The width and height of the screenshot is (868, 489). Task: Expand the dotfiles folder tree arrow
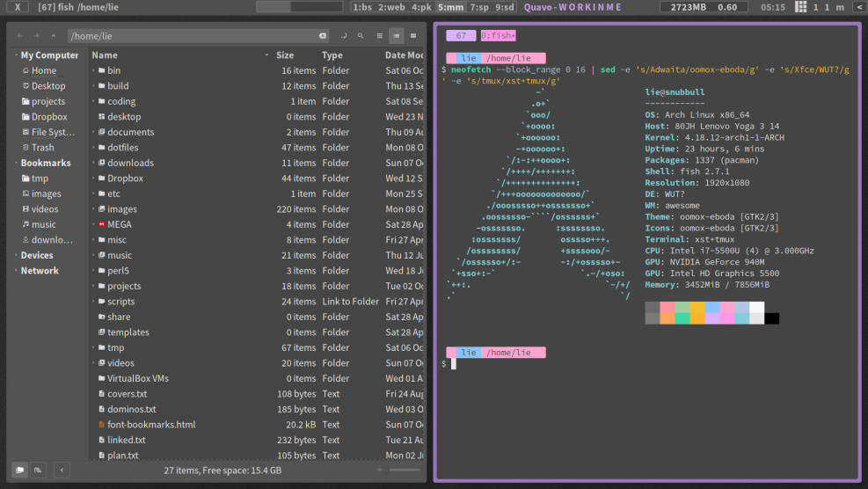(x=94, y=148)
